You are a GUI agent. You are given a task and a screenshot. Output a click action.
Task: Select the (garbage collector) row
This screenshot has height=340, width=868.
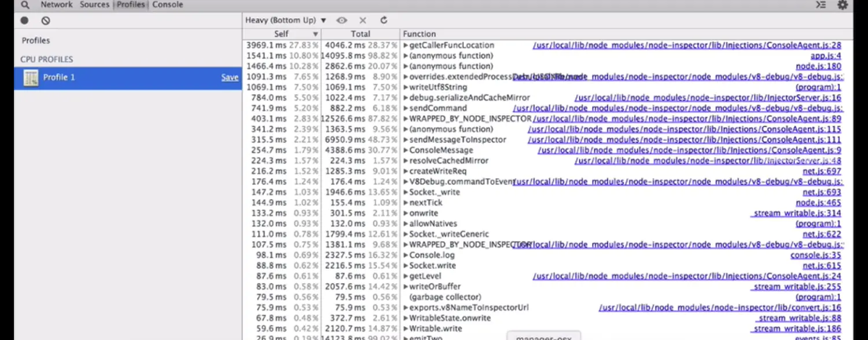(547, 297)
